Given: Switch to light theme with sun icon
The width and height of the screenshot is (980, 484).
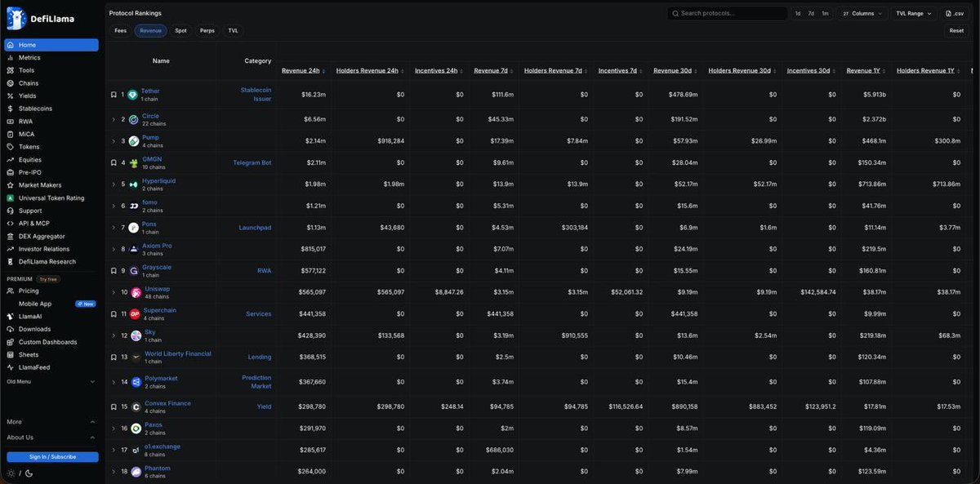Looking at the screenshot, I should click(11, 473).
